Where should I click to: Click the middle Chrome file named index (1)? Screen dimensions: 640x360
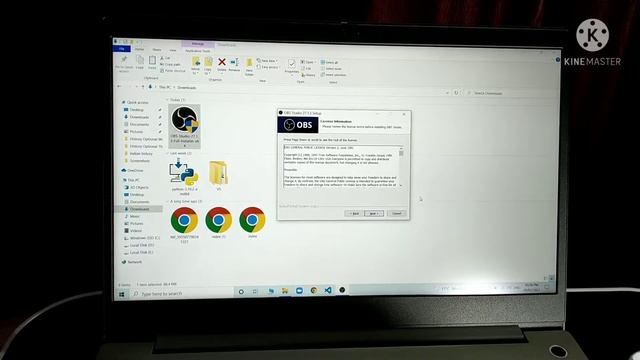[218, 222]
